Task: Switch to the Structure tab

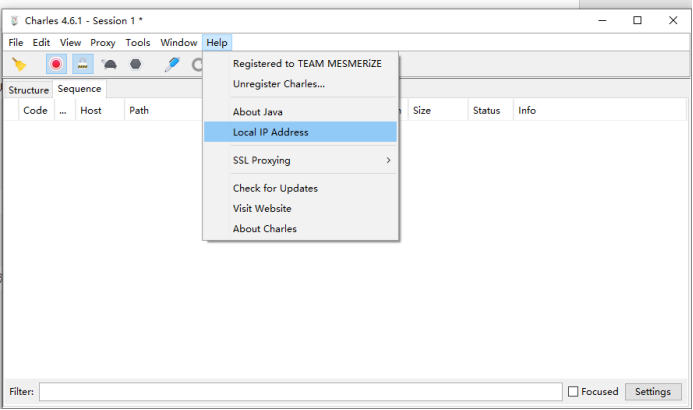Action: (28, 90)
